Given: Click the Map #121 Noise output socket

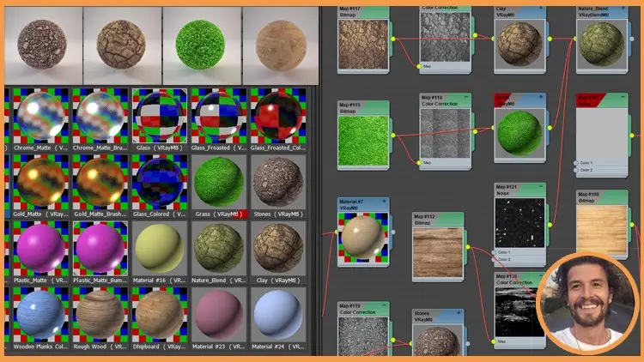Looking at the screenshot, I should [x=550, y=225].
